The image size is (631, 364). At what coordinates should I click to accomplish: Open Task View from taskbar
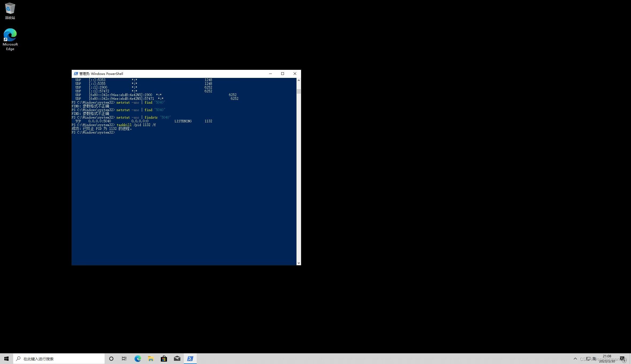click(124, 359)
